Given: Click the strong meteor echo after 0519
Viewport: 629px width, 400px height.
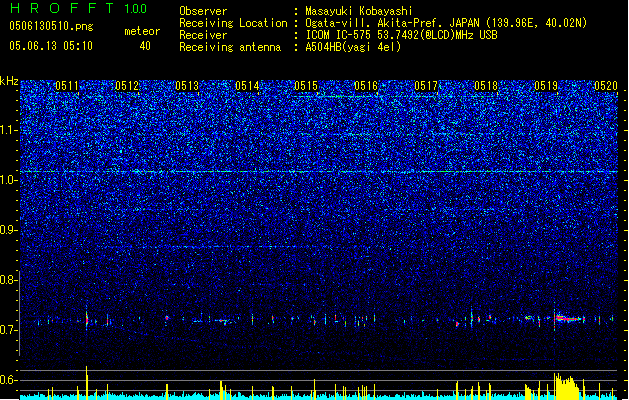Looking at the screenshot, I should [x=568, y=319].
